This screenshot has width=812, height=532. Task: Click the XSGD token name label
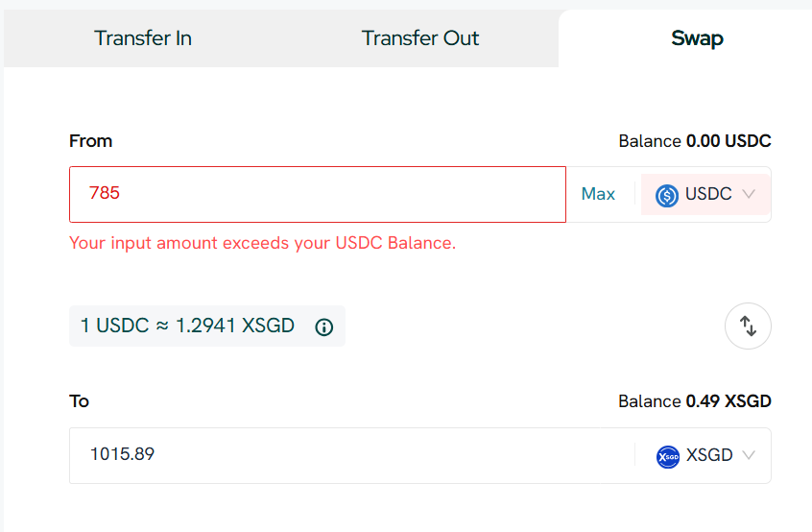tap(709, 455)
